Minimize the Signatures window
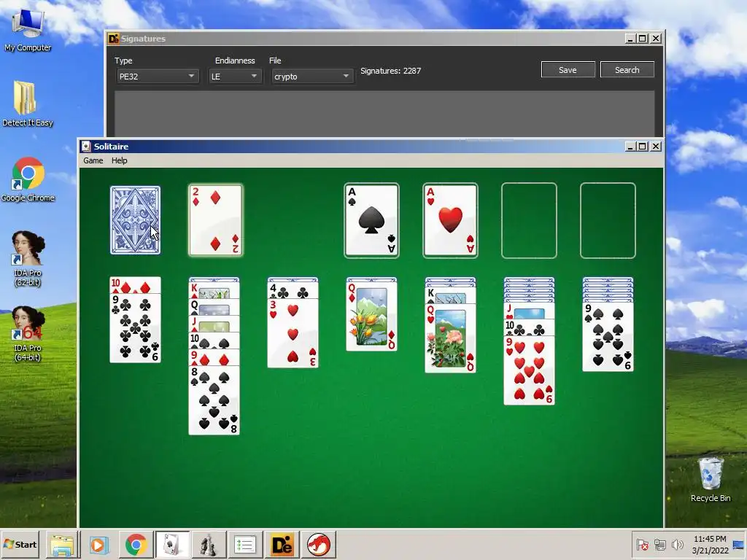Screen dimensions: 747x560 pyautogui.click(x=630, y=39)
